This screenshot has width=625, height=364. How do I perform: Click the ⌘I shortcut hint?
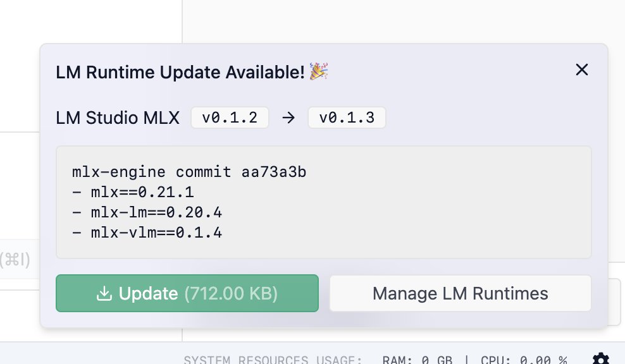coord(15,258)
